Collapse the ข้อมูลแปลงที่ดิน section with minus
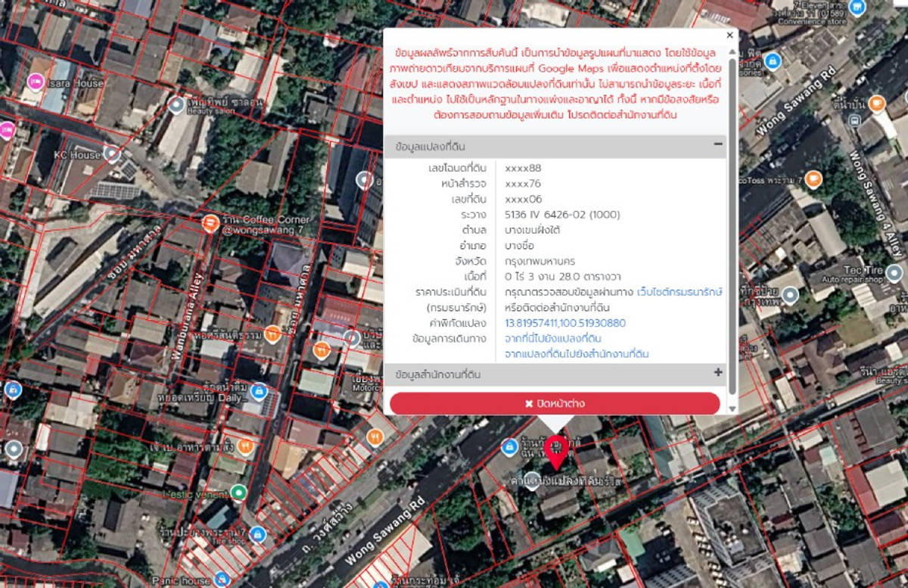This screenshot has height=588, width=908. (717, 144)
